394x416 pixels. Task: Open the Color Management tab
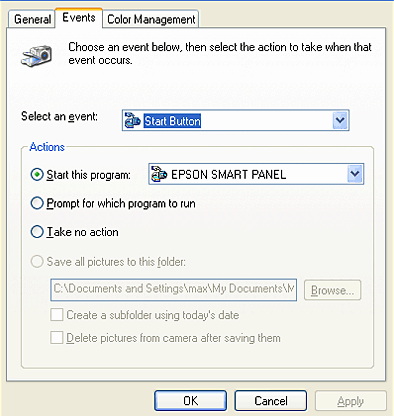tap(151, 19)
